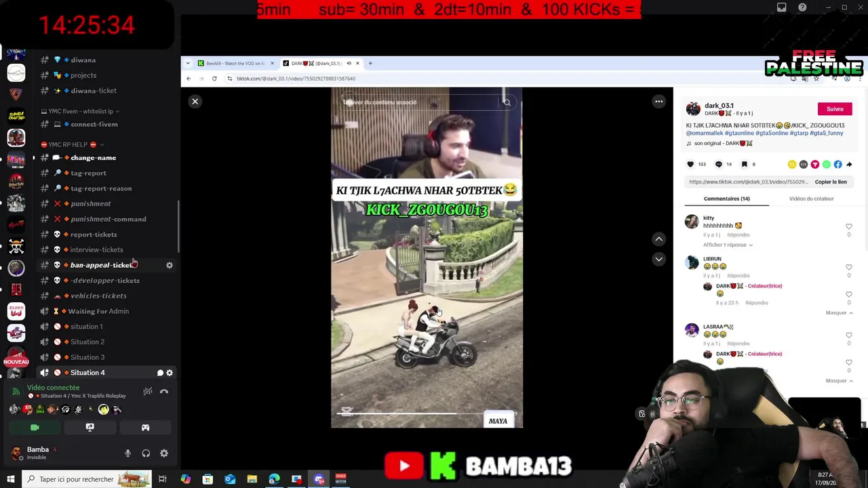Click the Suivre follow button

835,109
